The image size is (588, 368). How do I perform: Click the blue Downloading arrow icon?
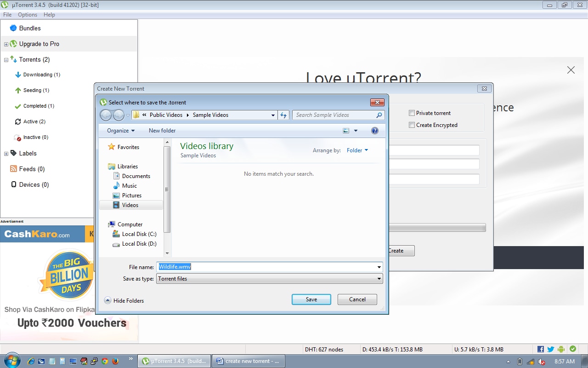click(x=18, y=75)
